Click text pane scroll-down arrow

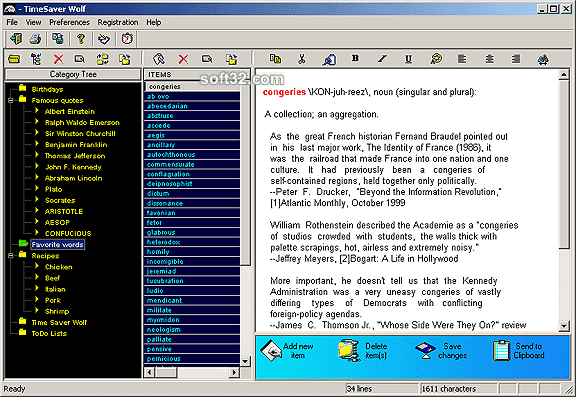click(564, 325)
